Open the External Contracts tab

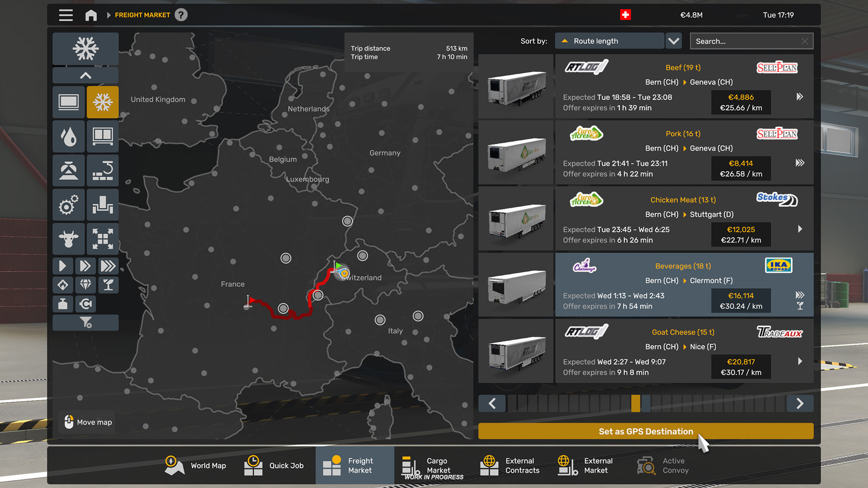coord(510,465)
